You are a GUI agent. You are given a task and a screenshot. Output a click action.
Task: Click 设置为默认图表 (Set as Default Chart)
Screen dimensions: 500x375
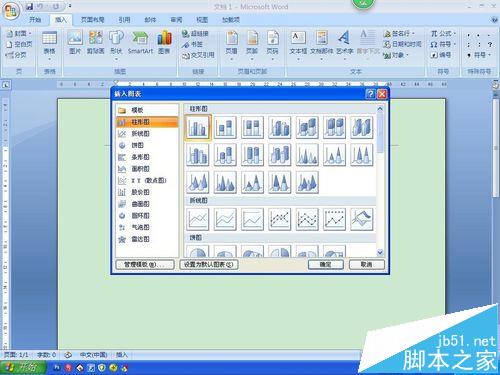[209, 265]
